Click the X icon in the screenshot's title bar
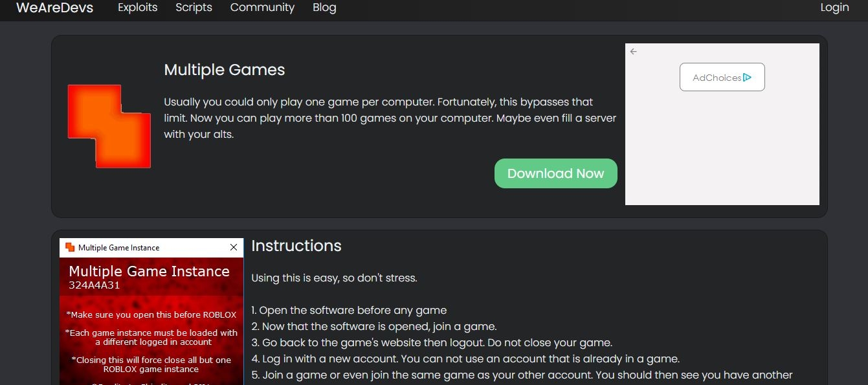 tap(234, 247)
